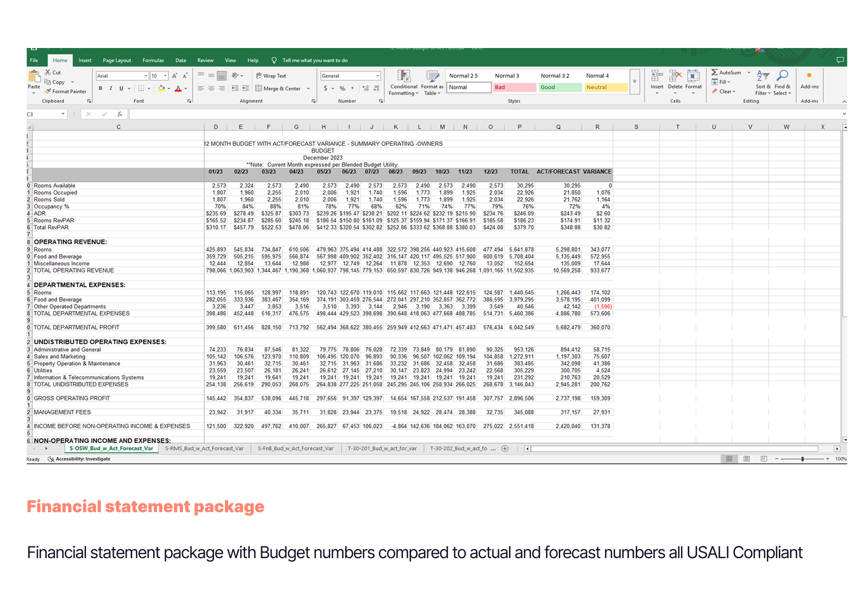Open Format as Table gallery
This screenshot has width=868, height=602.
coord(432,83)
